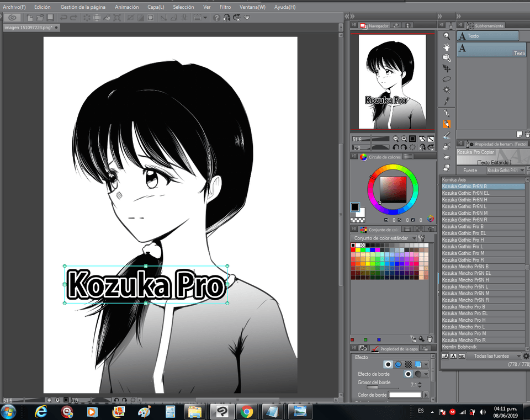Click the heart icon in the toolbar
Viewport: 530px width, 420px height.
point(247,18)
